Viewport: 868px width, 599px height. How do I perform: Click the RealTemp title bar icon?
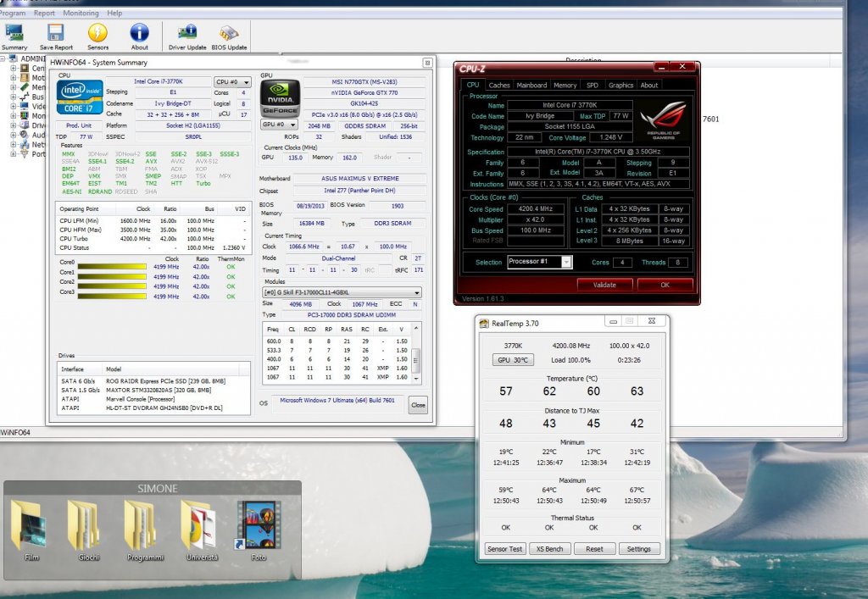484,323
